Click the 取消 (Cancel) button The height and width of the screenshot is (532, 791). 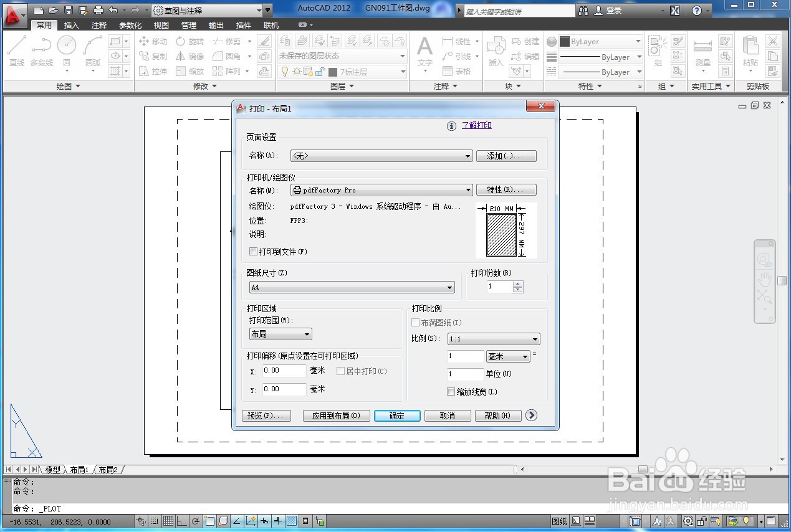448,416
